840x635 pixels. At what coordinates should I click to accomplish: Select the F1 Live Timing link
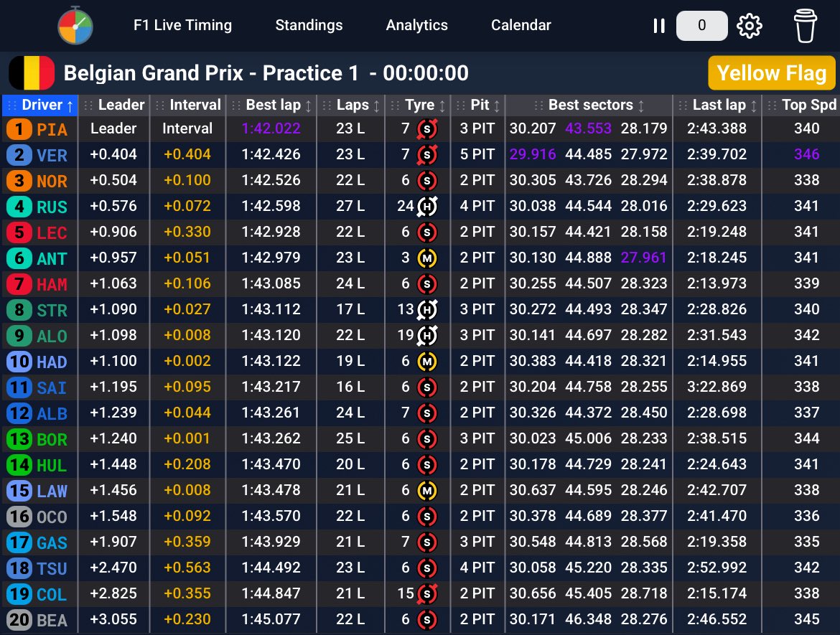pyautogui.click(x=182, y=25)
